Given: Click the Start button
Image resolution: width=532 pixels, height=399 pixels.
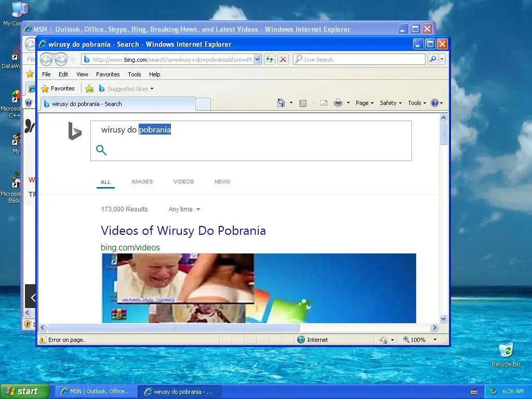Looking at the screenshot, I should pos(25,392).
